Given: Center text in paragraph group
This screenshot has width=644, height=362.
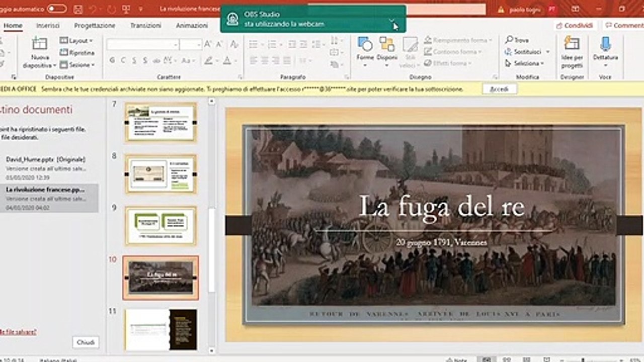Looking at the screenshot, I should click(x=265, y=61).
